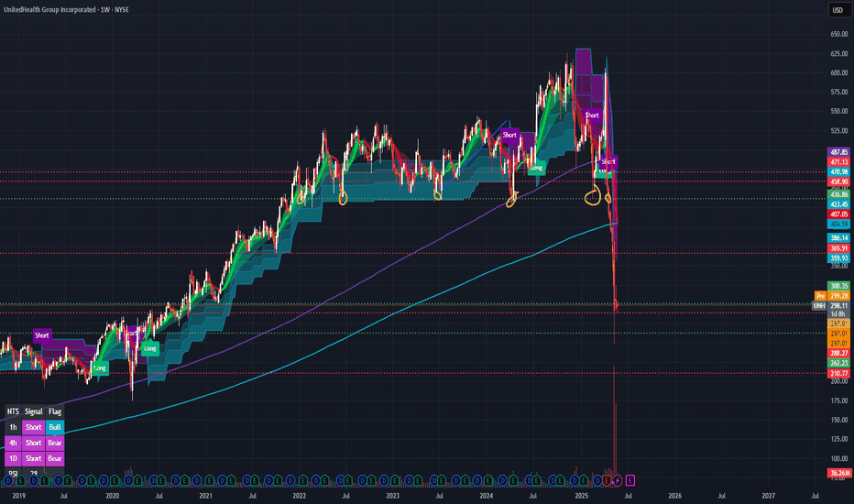Click the Short cell in the 1h row
The height and width of the screenshot is (504, 854).
pos(33,427)
